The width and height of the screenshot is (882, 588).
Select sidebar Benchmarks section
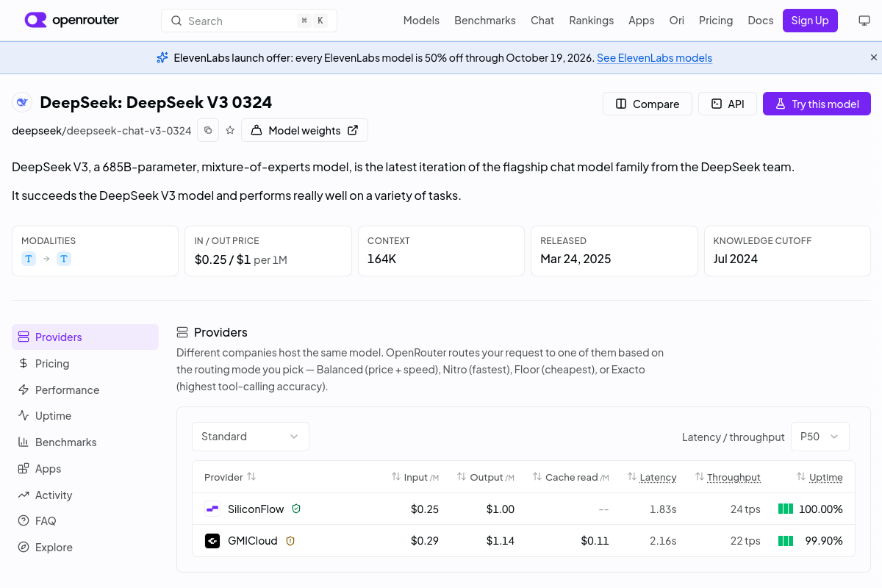[85, 442]
